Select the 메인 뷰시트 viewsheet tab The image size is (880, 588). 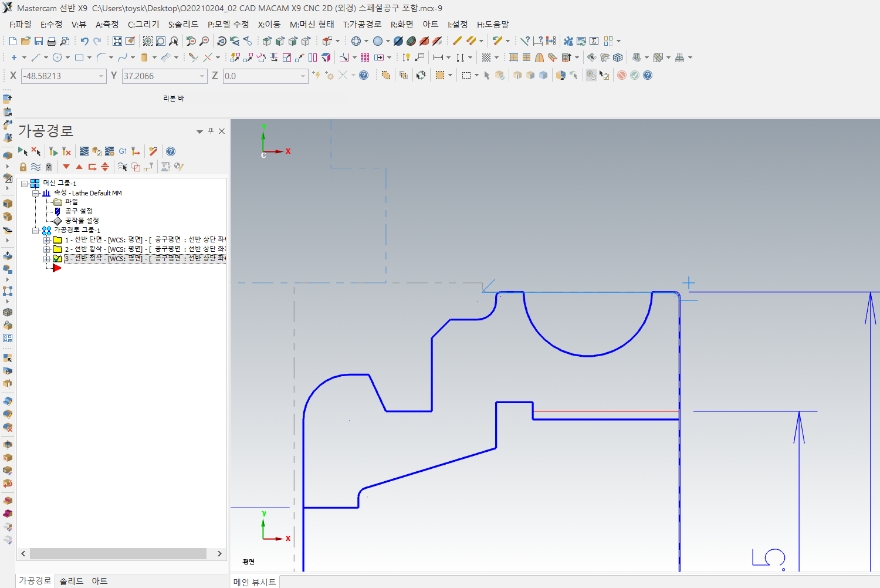[x=255, y=582]
